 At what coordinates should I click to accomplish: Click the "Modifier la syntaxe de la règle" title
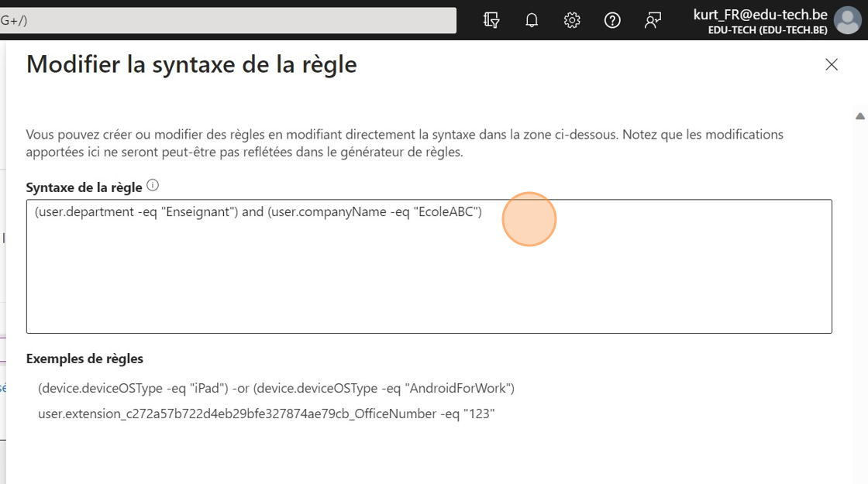coord(191,65)
